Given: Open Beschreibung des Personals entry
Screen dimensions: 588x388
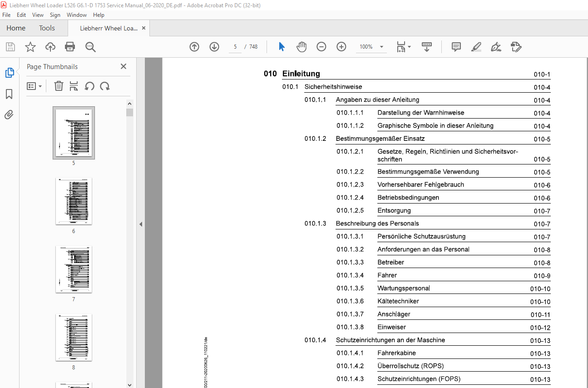Looking at the screenshot, I should [377, 224].
